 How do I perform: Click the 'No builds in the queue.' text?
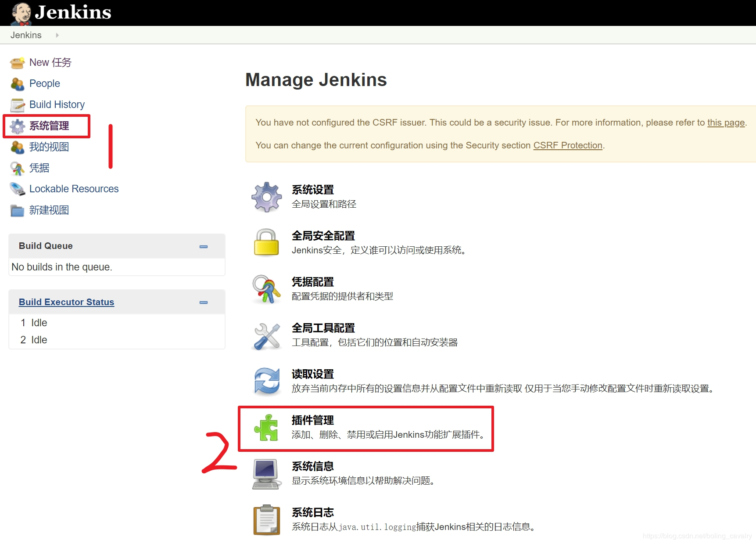(62, 267)
